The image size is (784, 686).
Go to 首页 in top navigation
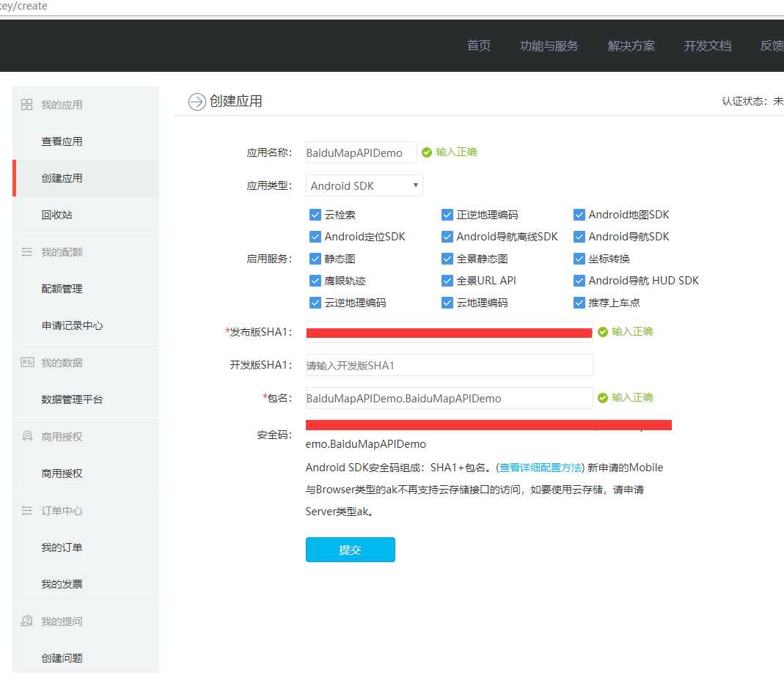[478, 45]
